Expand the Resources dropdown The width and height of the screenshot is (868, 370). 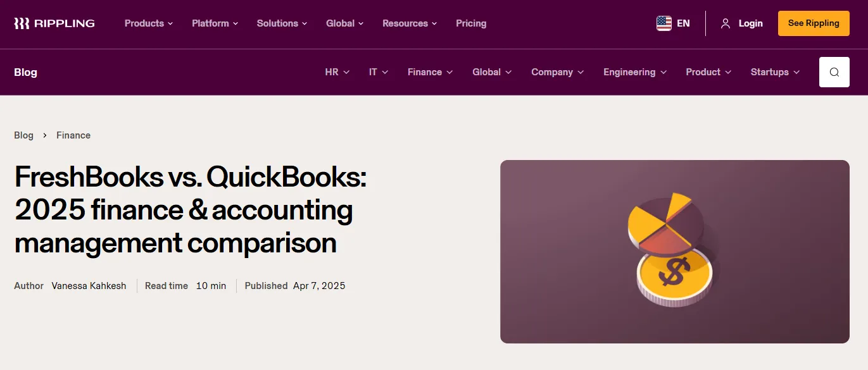click(410, 23)
